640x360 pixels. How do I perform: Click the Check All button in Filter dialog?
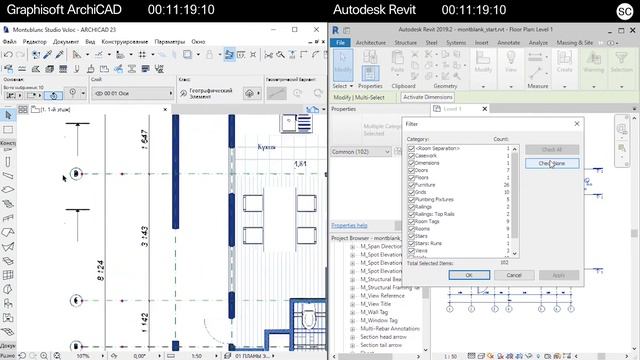coord(552,149)
